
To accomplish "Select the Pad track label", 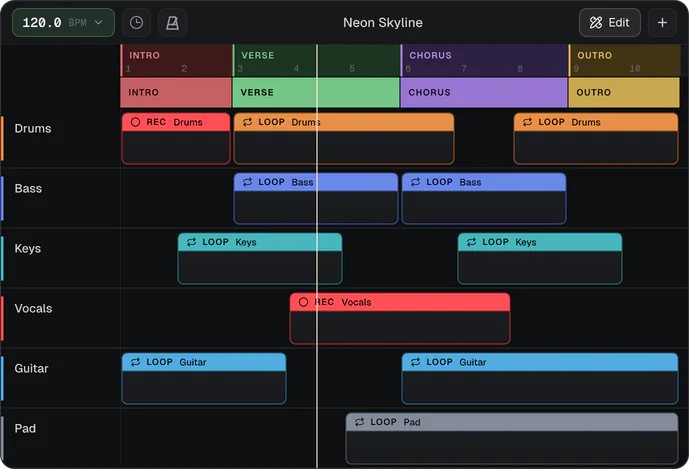I will pyautogui.click(x=25, y=429).
